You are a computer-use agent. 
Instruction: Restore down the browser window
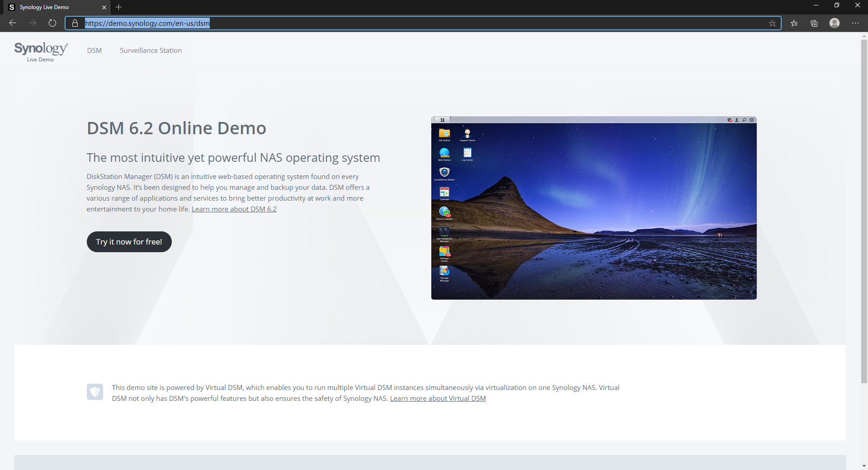click(837, 5)
